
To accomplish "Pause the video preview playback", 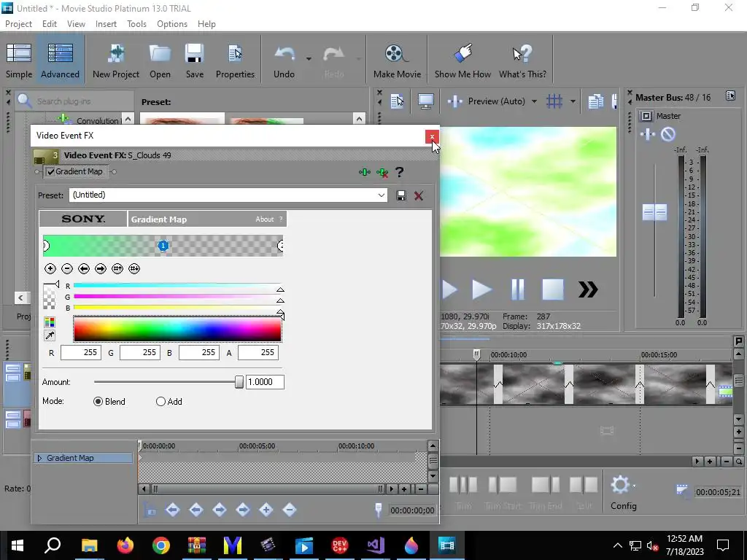I will pos(517,289).
